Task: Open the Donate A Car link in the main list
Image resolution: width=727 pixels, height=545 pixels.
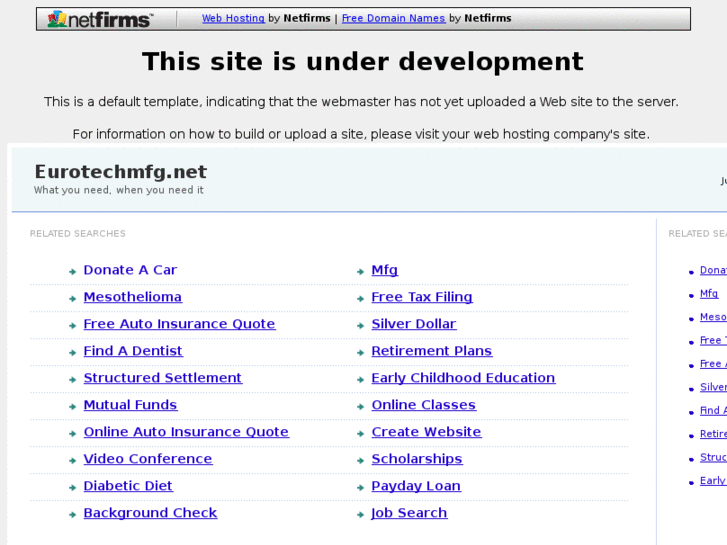Action: point(130,270)
